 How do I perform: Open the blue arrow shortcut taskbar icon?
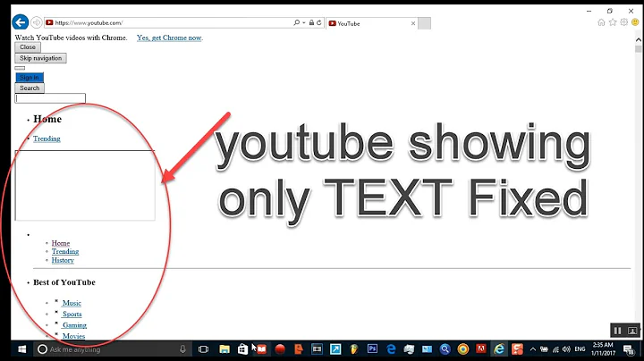(x=335, y=349)
